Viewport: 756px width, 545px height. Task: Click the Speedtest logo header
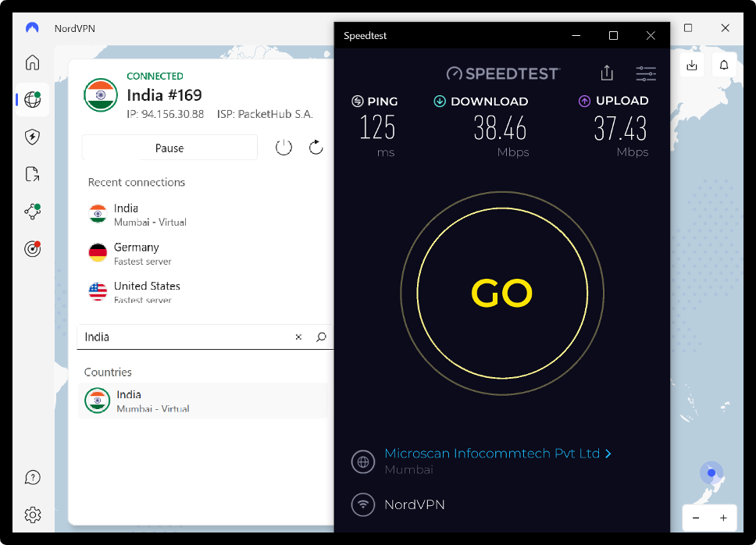(x=504, y=73)
